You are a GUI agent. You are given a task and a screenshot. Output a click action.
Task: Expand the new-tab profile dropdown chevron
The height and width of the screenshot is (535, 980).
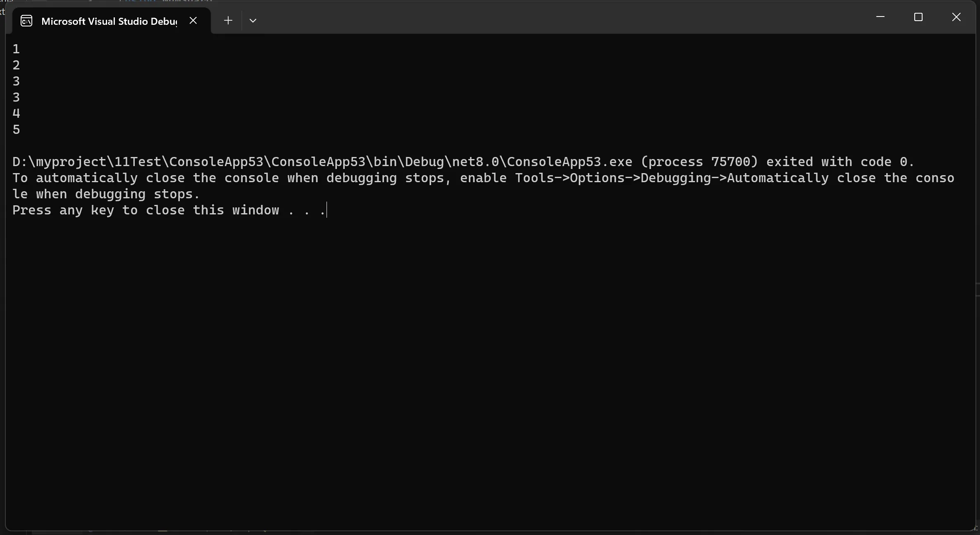[253, 20]
